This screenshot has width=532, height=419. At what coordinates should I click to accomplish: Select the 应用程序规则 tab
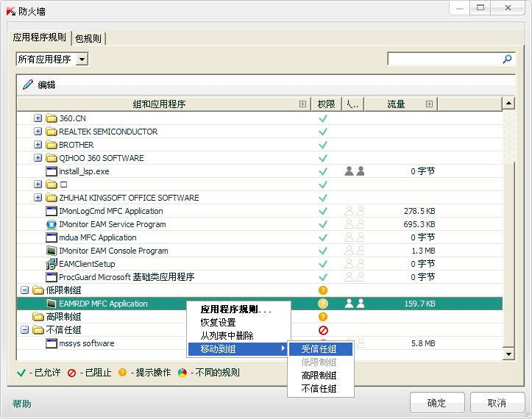39,37
